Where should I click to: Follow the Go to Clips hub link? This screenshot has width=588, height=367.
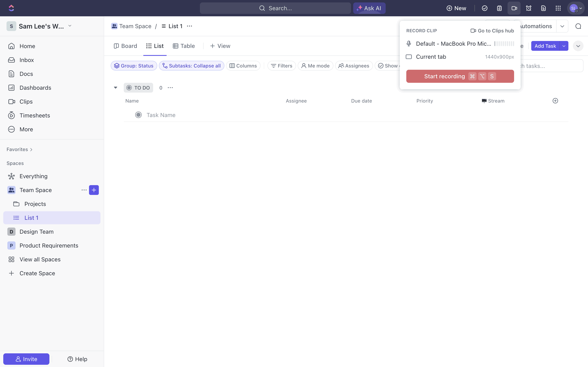point(492,31)
